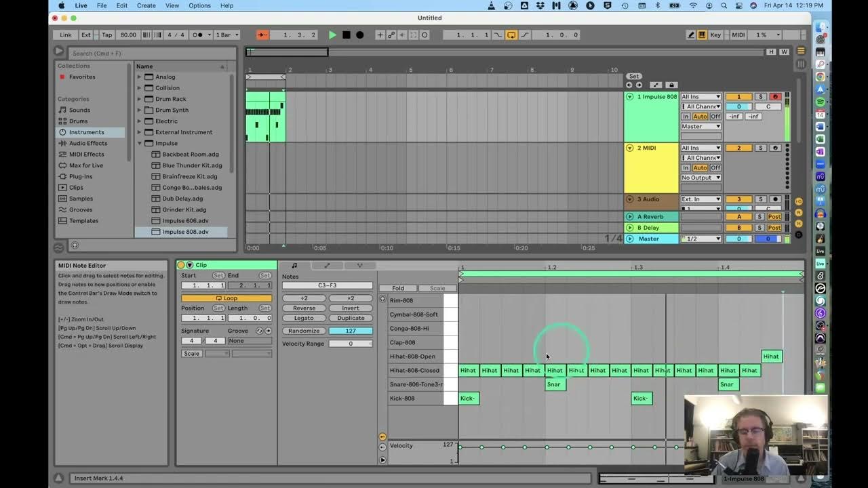Image resolution: width=868 pixels, height=488 pixels.
Task: Toggle the metronome button
Action: (x=197, y=35)
